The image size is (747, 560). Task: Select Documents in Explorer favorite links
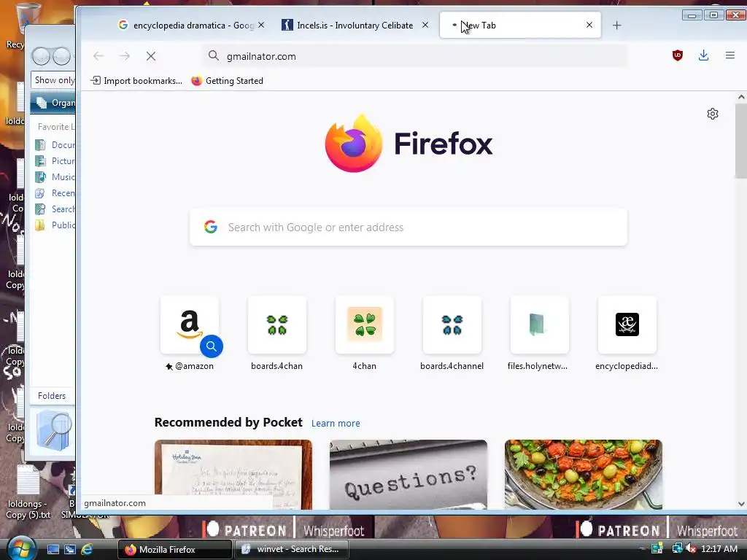[55, 145]
